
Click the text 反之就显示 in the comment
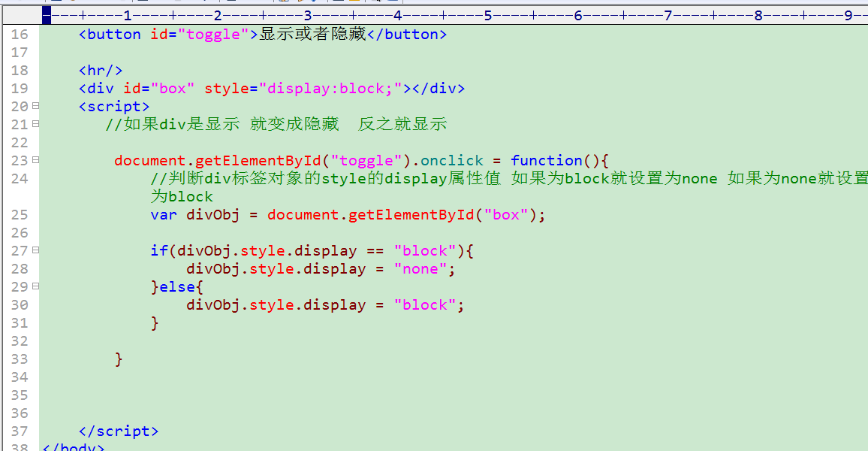(x=402, y=124)
